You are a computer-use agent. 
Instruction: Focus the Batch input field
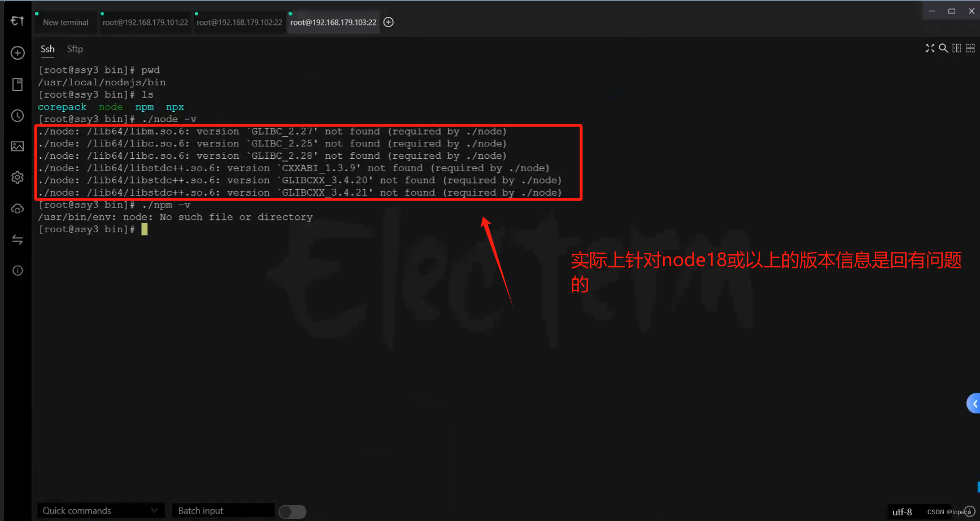click(x=223, y=511)
